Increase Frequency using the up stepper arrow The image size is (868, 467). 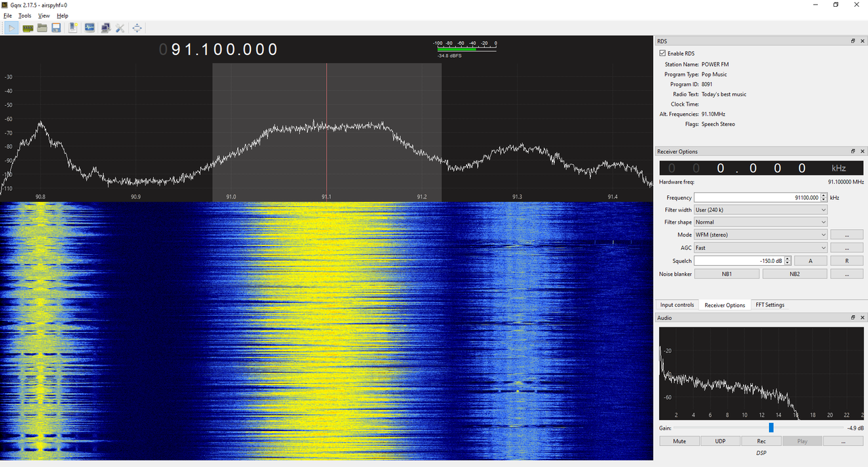824,196
